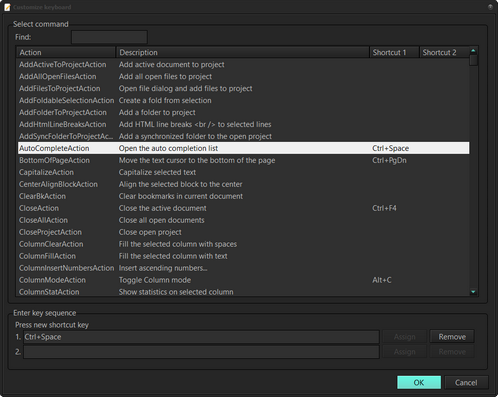Click the Shortcut 2 column header

point(444,52)
